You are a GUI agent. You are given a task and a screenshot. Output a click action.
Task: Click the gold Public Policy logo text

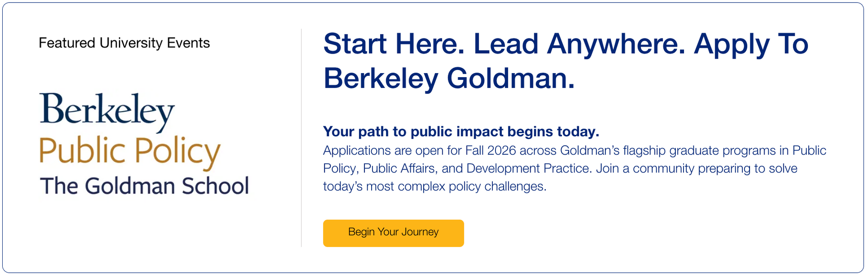pos(130,151)
